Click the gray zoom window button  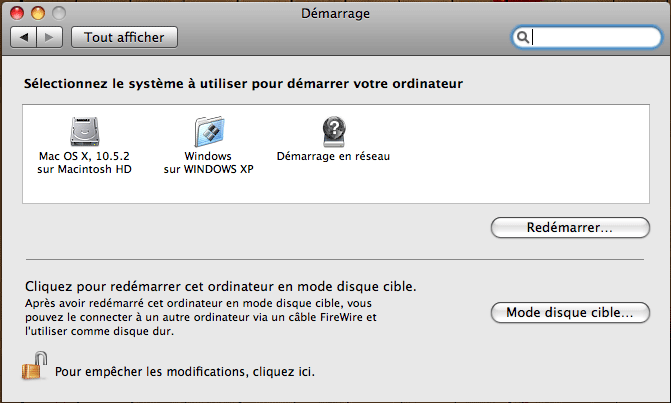61,13
